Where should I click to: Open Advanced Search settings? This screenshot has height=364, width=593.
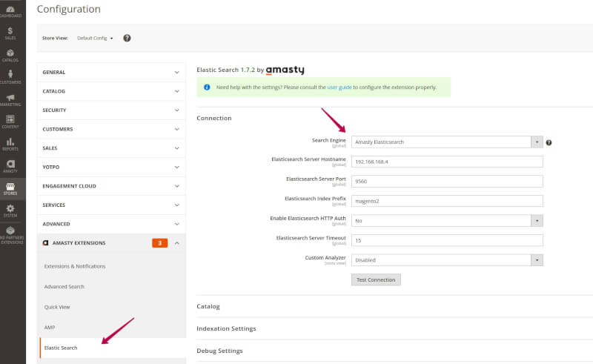click(x=64, y=287)
